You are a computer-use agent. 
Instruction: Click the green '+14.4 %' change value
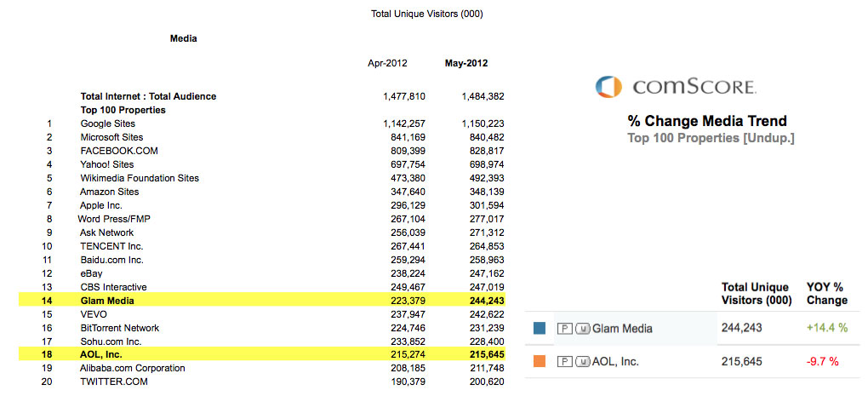coord(827,328)
